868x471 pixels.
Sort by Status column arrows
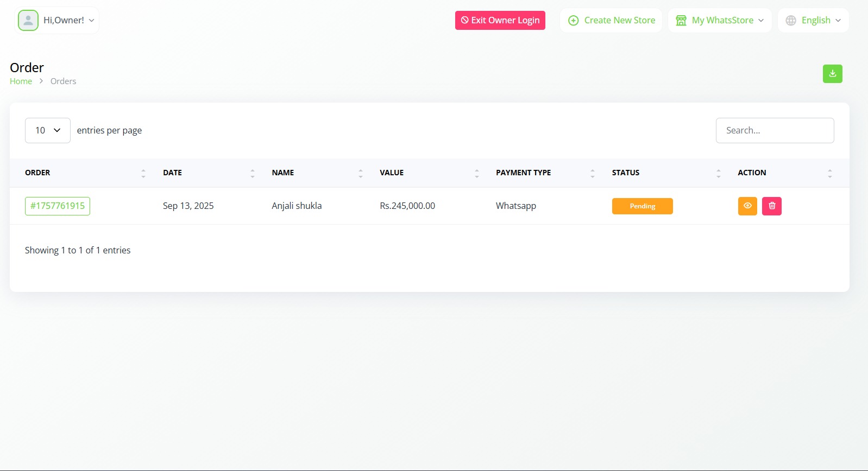(719, 173)
